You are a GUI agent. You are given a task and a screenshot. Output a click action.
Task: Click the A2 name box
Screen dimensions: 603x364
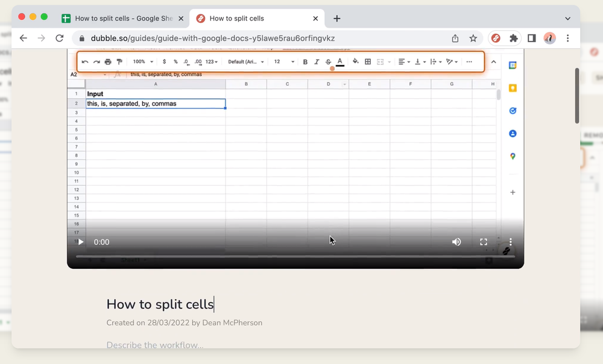tap(87, 75)
